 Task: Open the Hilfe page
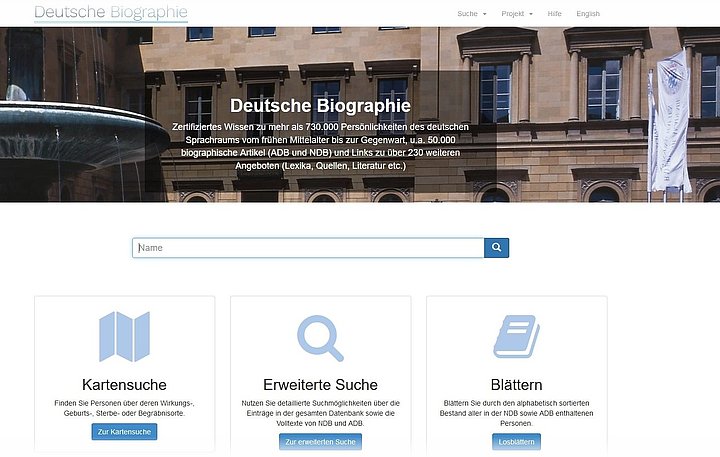coord(554,14)
